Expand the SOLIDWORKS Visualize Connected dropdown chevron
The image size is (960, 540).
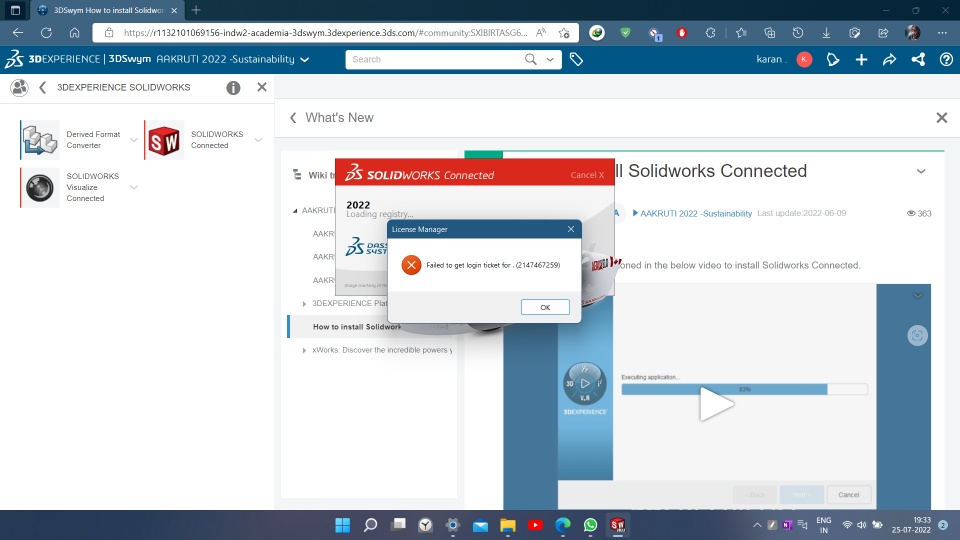coord(133,187)
